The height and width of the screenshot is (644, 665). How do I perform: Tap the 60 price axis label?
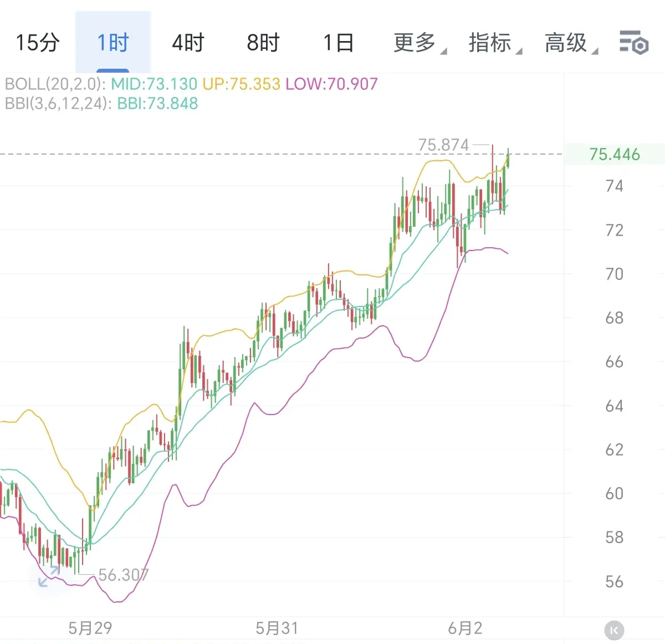point(614,493)
